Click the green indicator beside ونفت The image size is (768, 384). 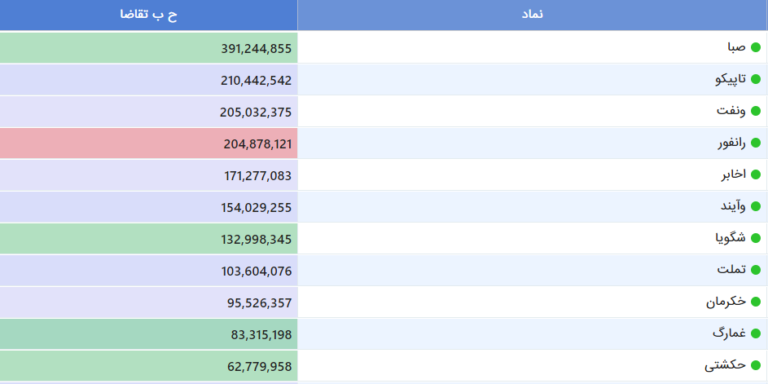756,111
